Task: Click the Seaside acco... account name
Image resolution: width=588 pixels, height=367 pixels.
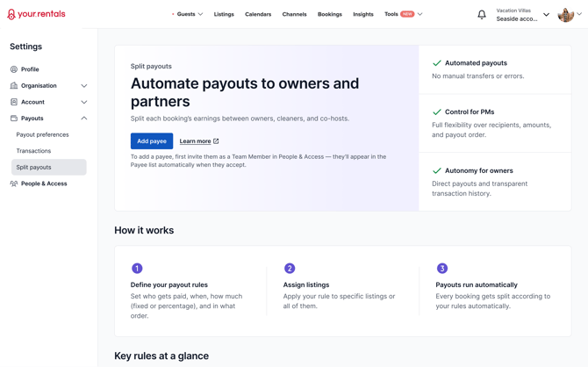Action: [x=517, y=18]
